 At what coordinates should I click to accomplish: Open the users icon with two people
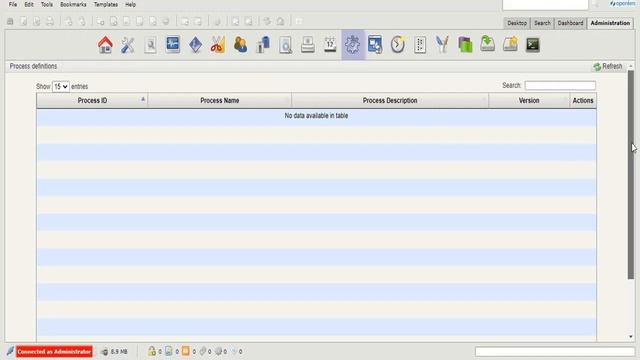240,45
